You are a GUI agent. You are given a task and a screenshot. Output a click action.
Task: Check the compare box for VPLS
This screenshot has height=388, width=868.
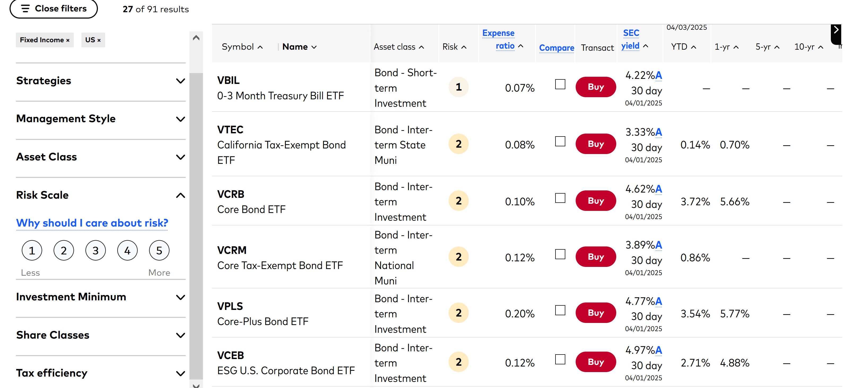pyautogui.click(x=560, y=310)
